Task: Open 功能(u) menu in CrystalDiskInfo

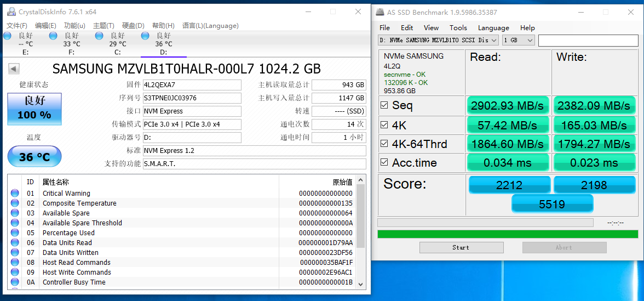Action: [x=74, y=25]
